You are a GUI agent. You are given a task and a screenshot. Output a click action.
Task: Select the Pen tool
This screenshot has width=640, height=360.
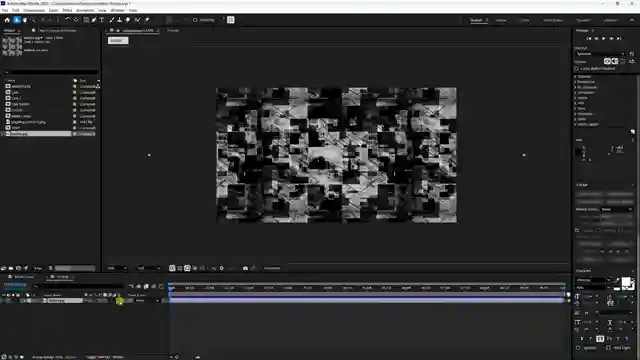coord(94,20)
